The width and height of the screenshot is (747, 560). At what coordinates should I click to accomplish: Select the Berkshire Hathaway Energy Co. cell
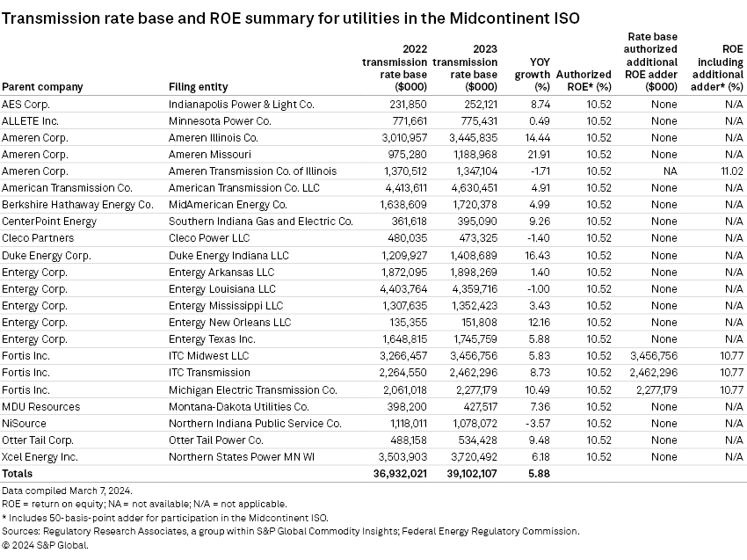(77, 205)
